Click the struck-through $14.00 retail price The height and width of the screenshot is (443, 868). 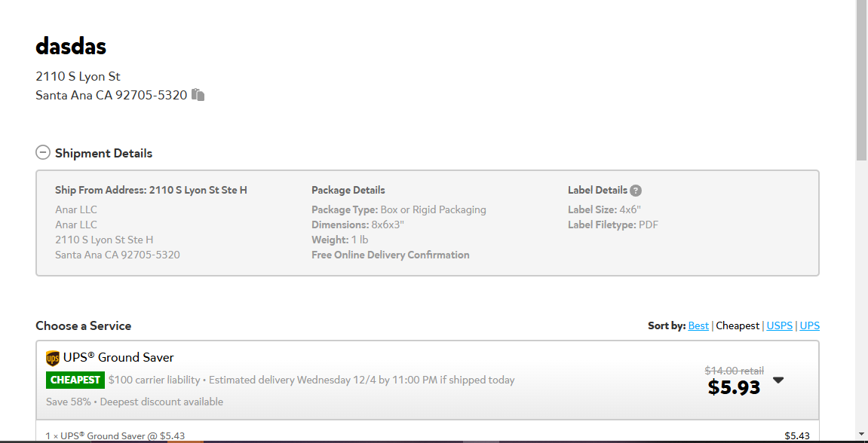tap(734, 371)
